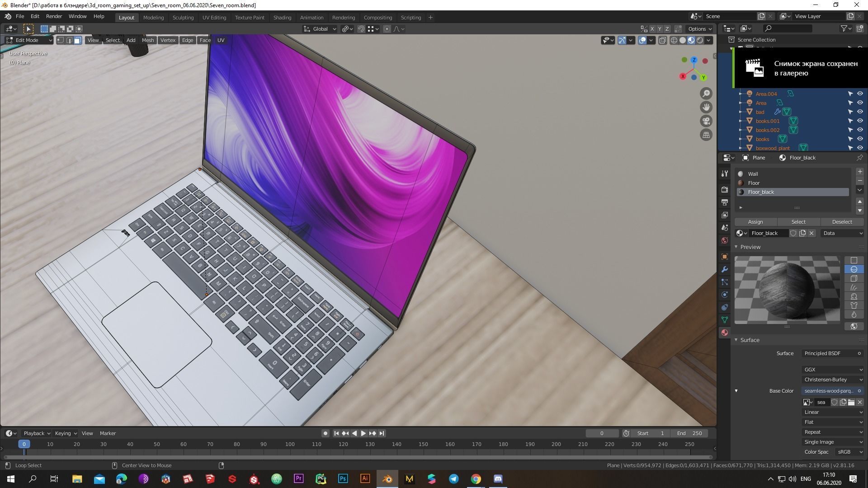Pin the properties editor context

(x=859, y=158)
